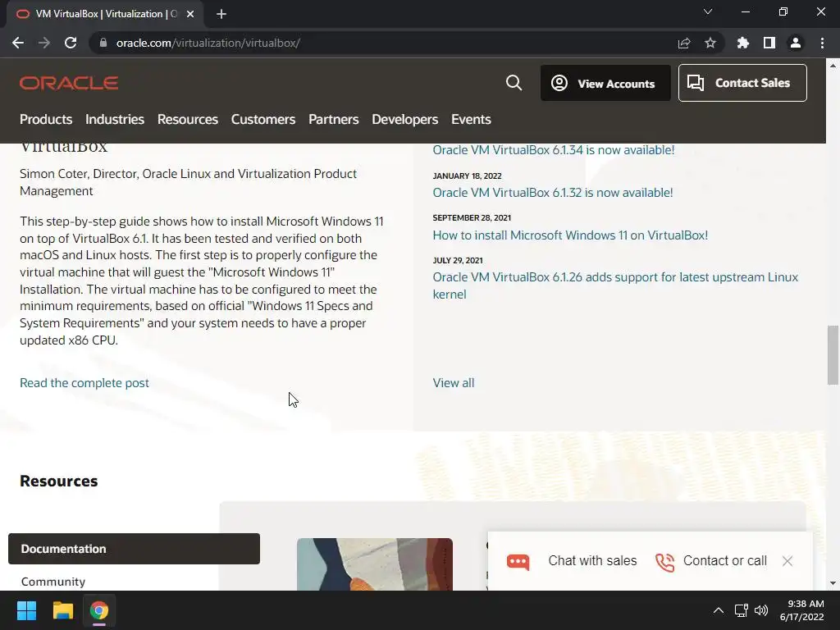Click the Resources section heading

[x=59, y=481]
